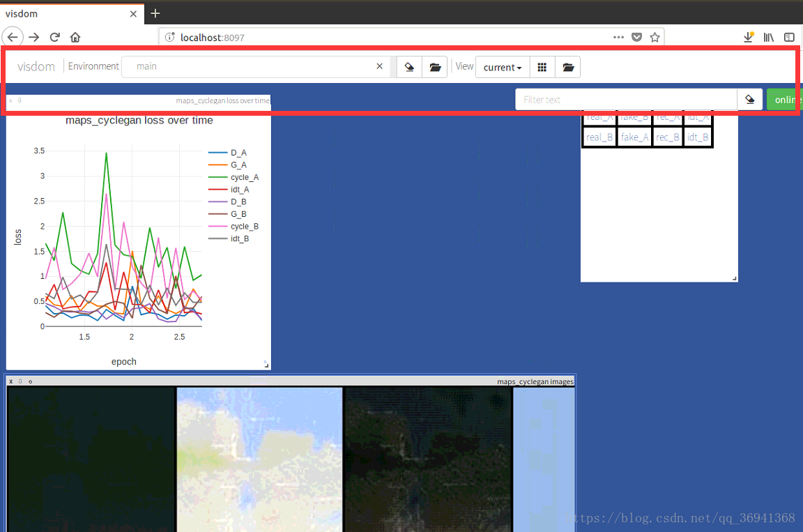803x532 pixels.
Task: Open the Environment selector showing main
Action: 251,66
